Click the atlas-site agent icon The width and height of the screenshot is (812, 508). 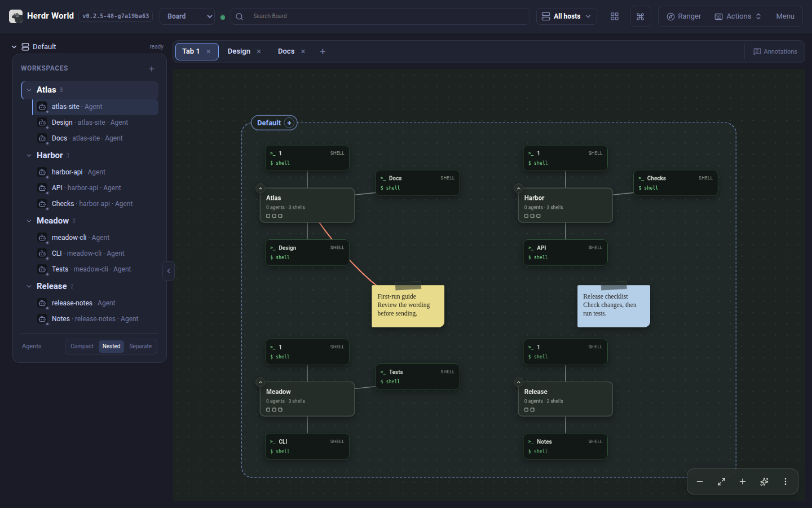point(42,107)
